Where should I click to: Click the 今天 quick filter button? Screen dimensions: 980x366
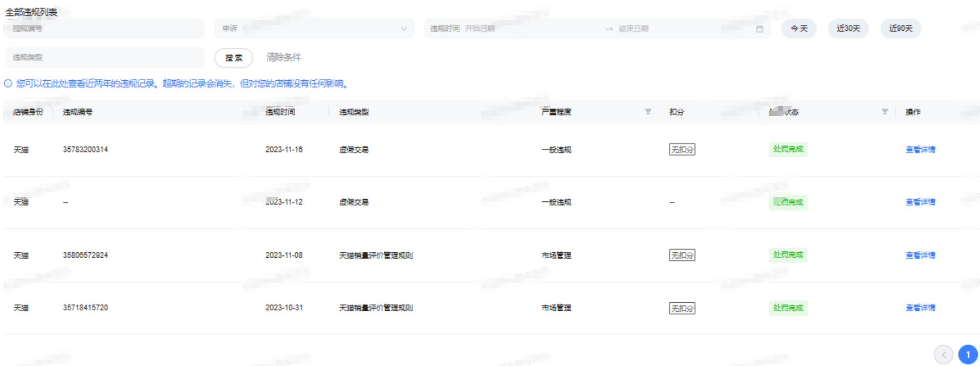click(x=798, y=29)
